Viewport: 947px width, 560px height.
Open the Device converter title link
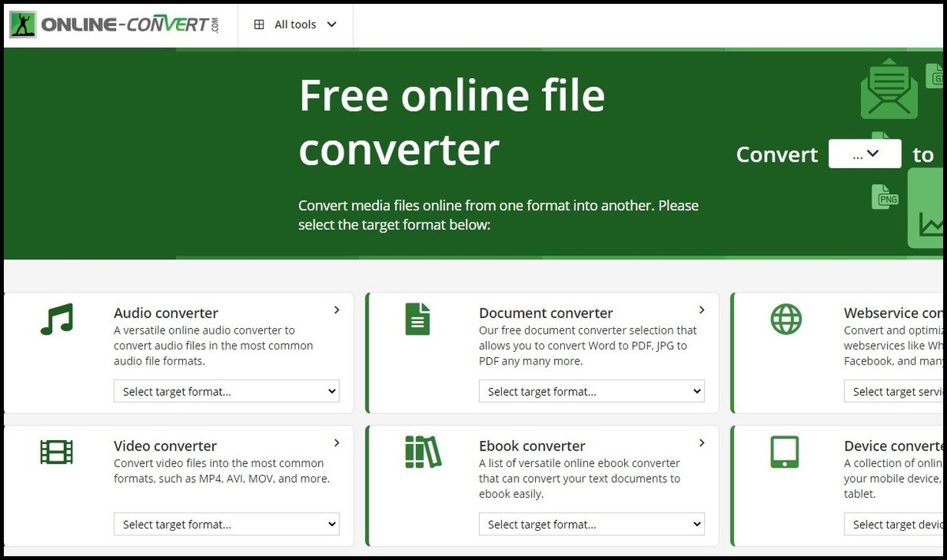pos(893,446)
